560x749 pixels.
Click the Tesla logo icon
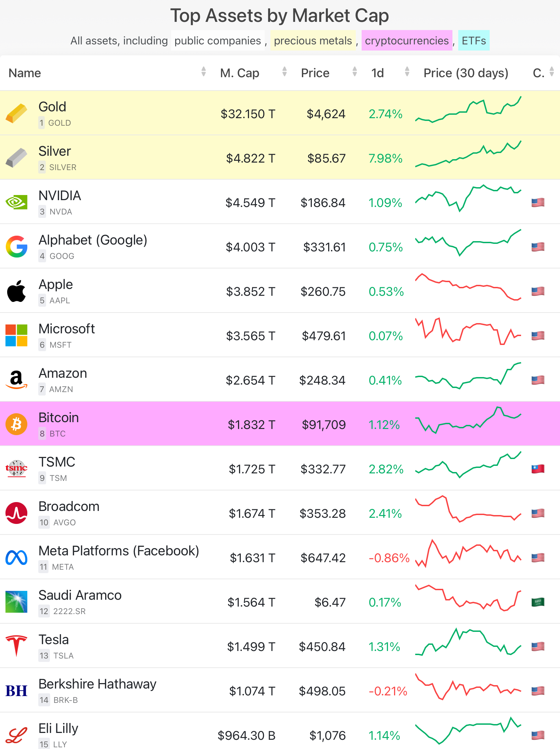(x=16, y=646)
